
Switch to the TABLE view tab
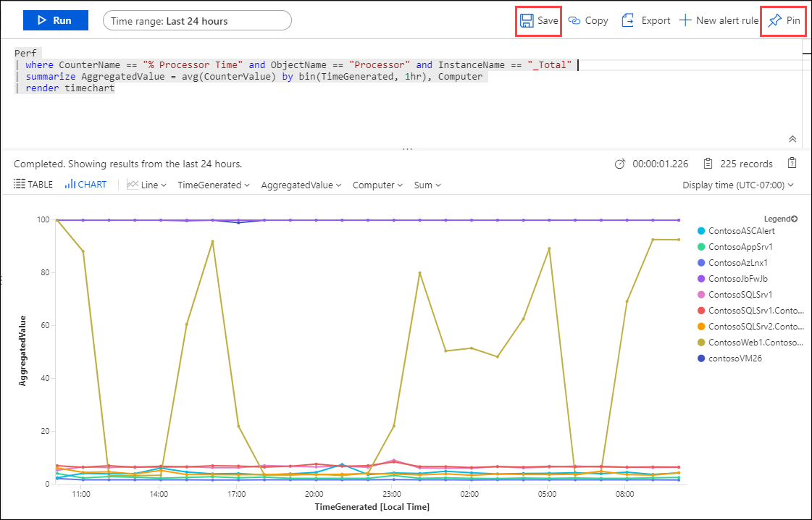(33, 185)
